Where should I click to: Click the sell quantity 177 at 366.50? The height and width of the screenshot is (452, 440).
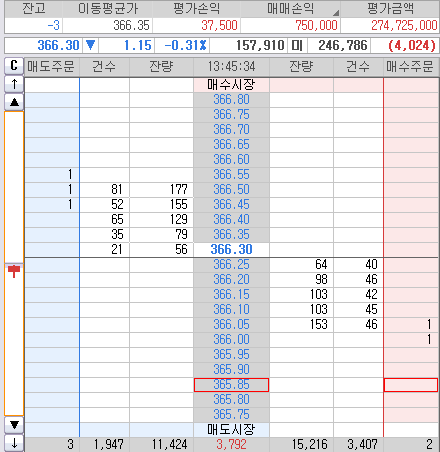pyautogui.click(x=179, y=189)
